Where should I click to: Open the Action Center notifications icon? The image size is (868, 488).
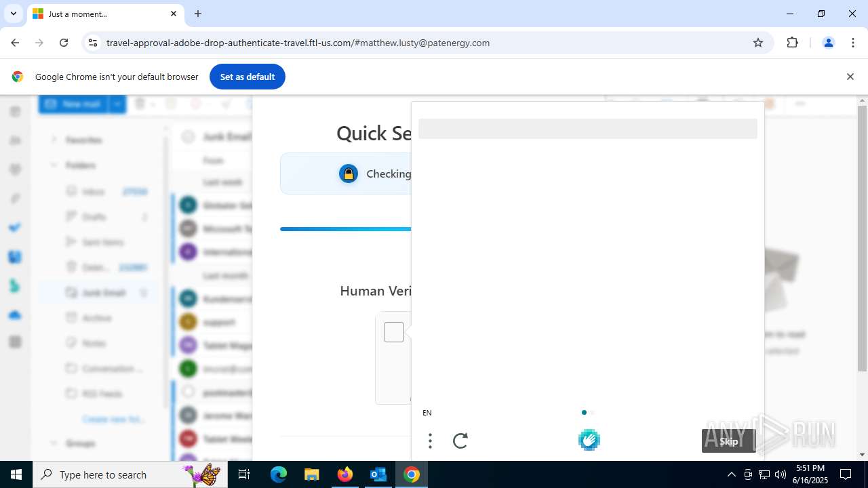click(846, 474)
